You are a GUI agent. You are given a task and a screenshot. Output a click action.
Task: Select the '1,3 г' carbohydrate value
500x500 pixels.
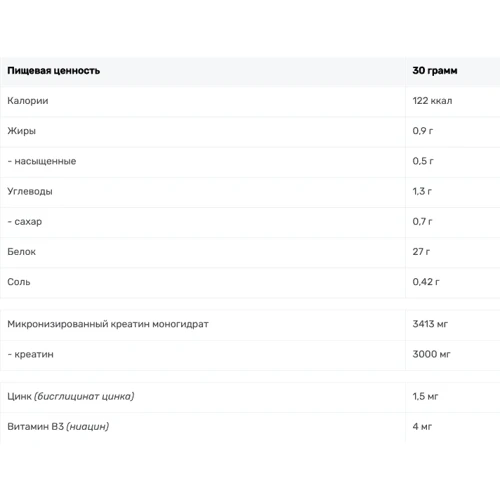point(422,191)
